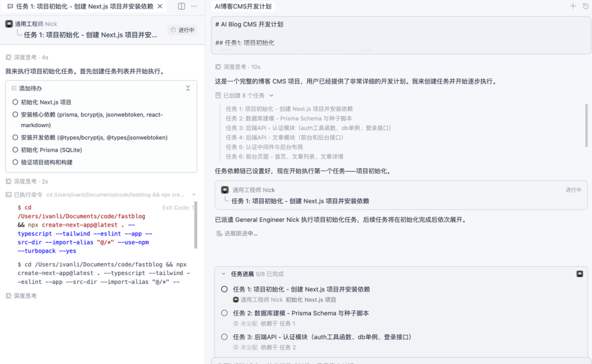Expand the 已创建 8 个任务 list
This screenshot has height=364, width=592.
click(x=272, y=95)
